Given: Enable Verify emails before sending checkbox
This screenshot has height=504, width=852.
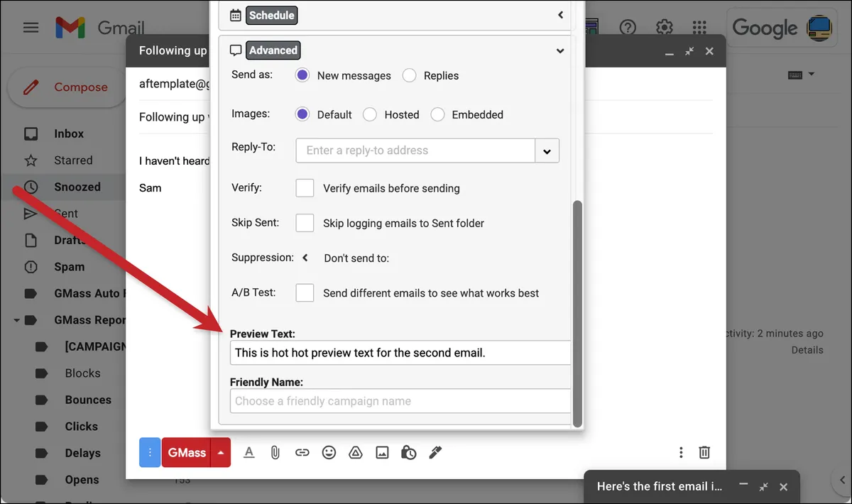Looking at the screenshot, I should pos(305,188).
